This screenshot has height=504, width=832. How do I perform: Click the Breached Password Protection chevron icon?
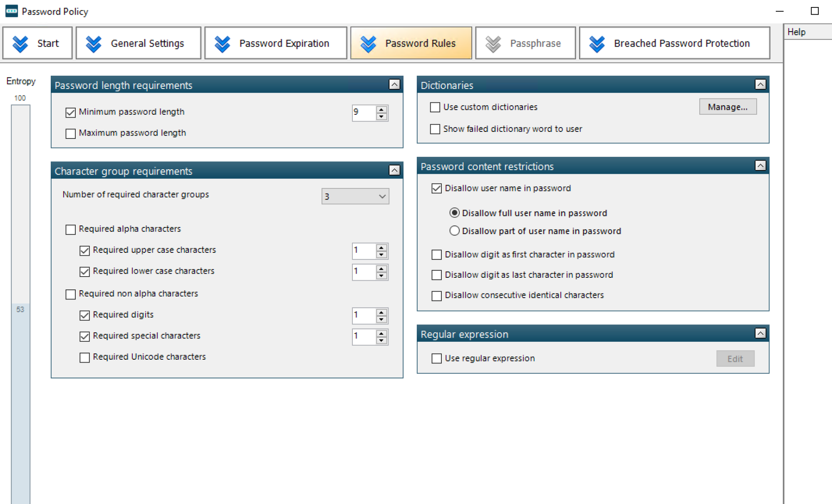tap(597, 44)
